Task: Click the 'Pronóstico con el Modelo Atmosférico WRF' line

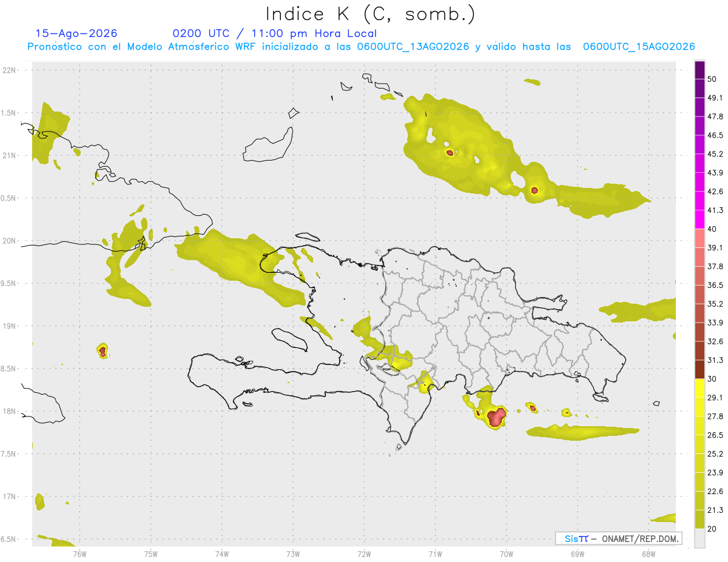Action: click(361, 47)
